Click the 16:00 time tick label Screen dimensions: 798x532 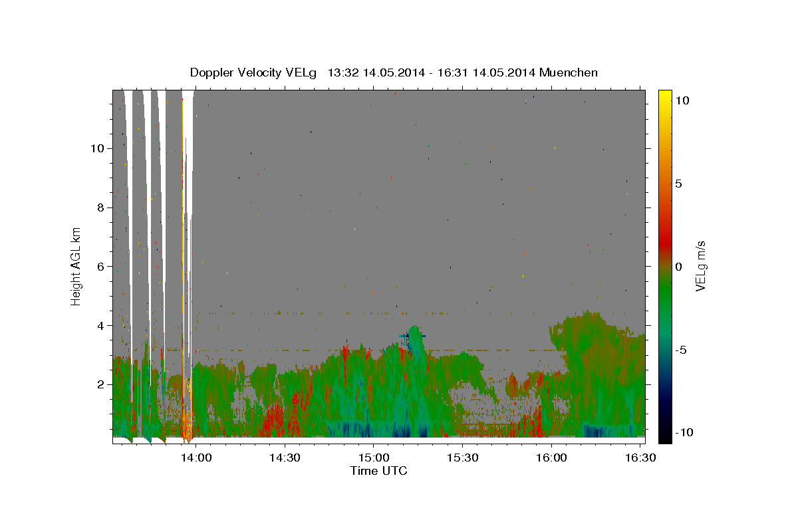click(551, 458)
